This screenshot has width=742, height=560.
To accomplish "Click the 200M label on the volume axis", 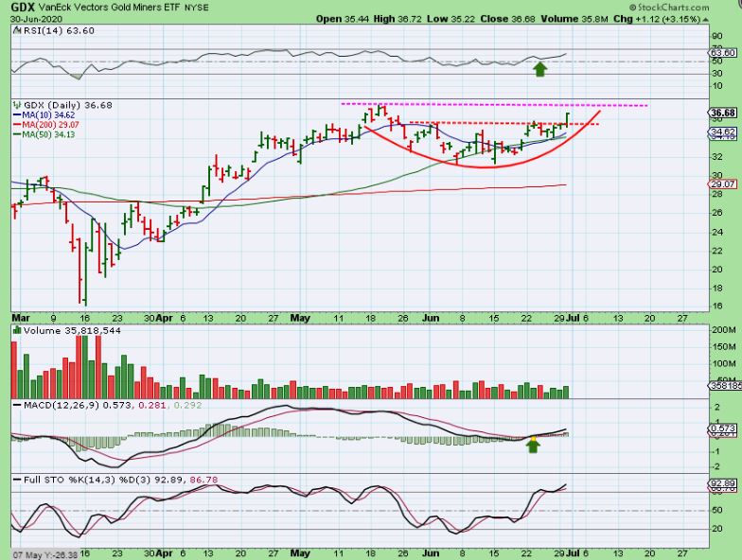I will pyautogui.click(x=723, y=329).
